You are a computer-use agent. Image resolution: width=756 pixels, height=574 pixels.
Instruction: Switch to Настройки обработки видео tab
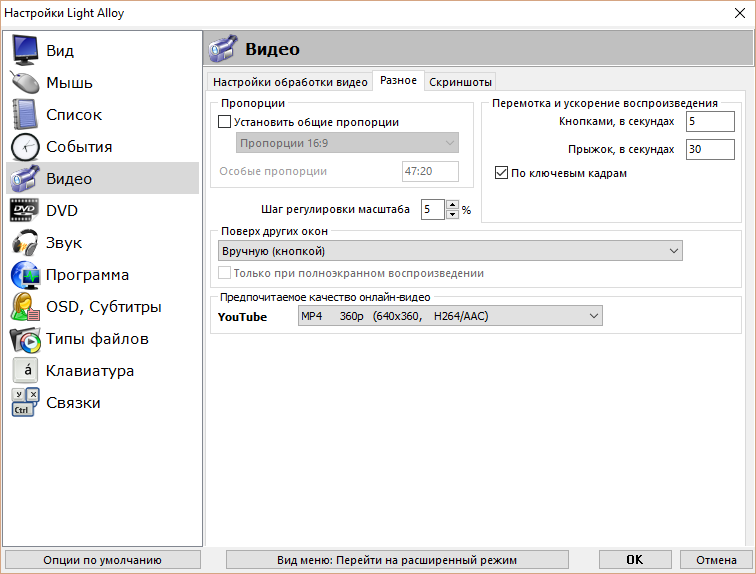click(x=290, y=82)
